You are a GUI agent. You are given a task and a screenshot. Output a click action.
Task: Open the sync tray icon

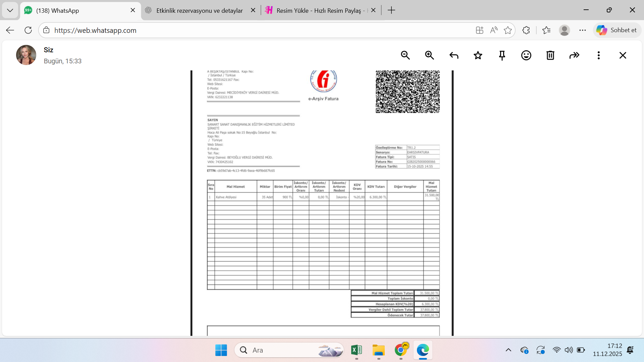(541, 350)
